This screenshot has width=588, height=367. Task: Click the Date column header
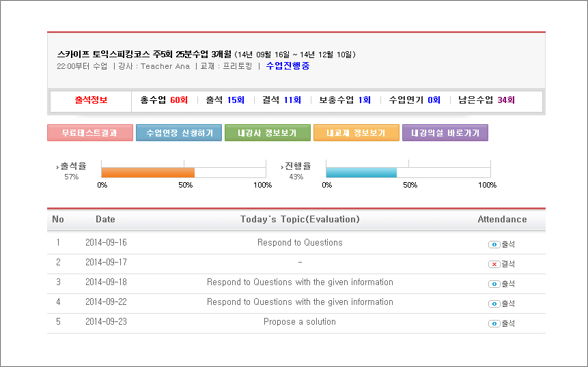[x=105, y=220]
